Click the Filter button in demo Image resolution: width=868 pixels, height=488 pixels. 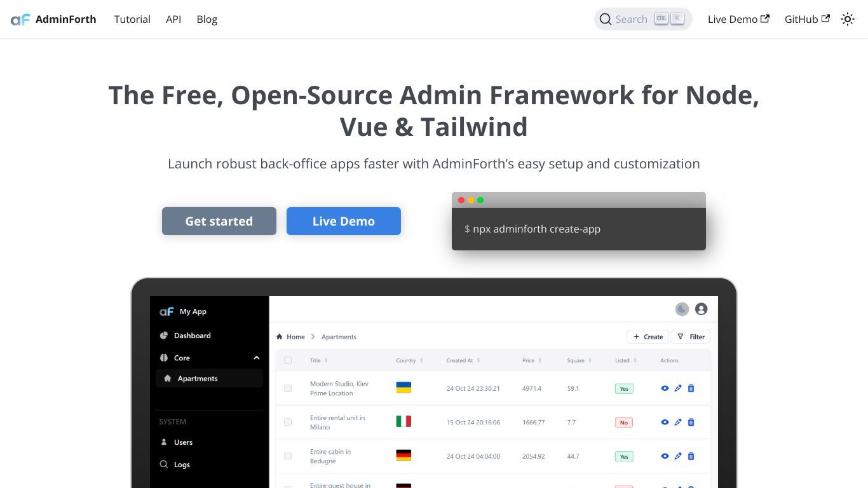pyautogui.click(x=691, y=337)
